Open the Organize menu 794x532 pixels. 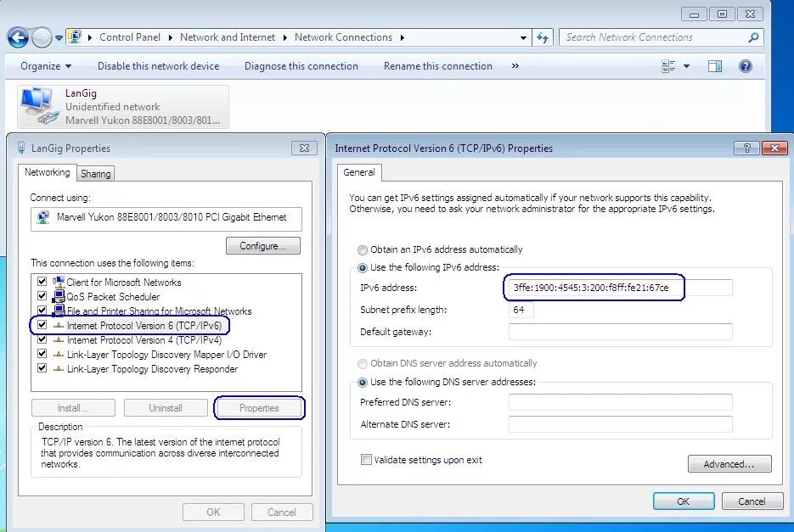(x=46, y=66)
